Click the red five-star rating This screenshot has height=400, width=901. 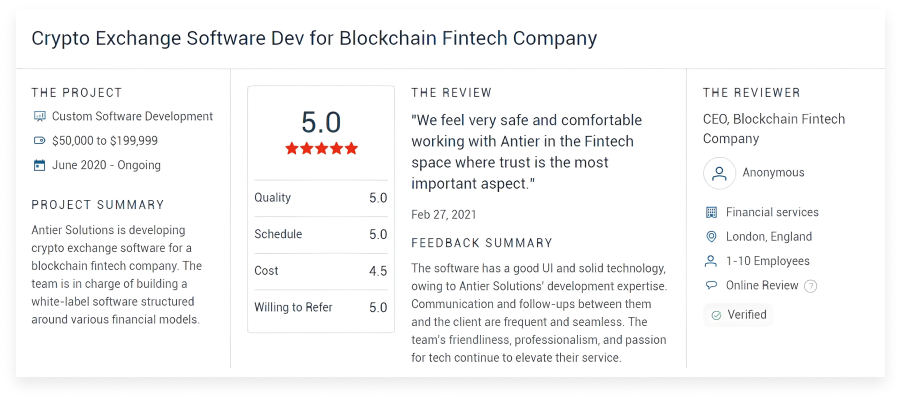click(321, 148)
